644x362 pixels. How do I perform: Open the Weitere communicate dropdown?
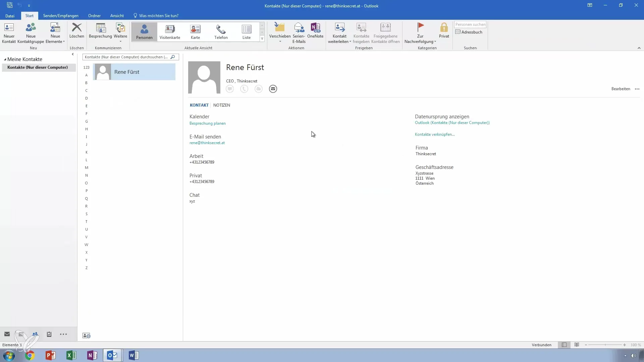(120, 33)
